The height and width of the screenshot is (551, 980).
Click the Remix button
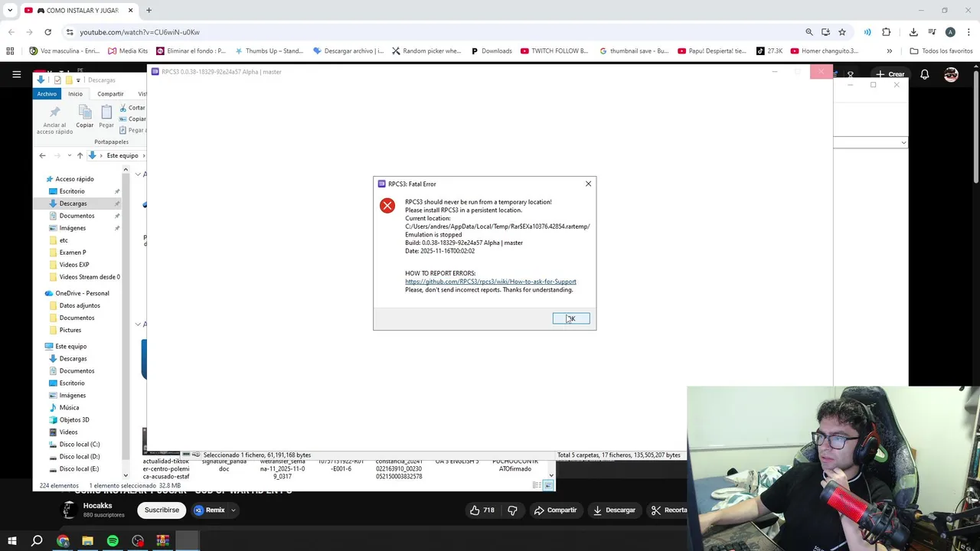(x=210, y=510)
